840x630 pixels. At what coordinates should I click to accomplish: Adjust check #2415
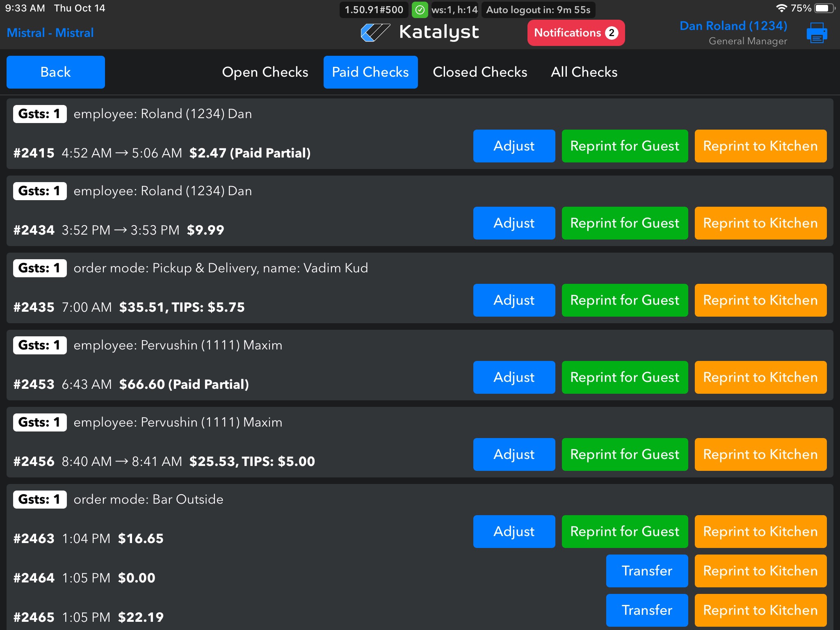(514, 146)
